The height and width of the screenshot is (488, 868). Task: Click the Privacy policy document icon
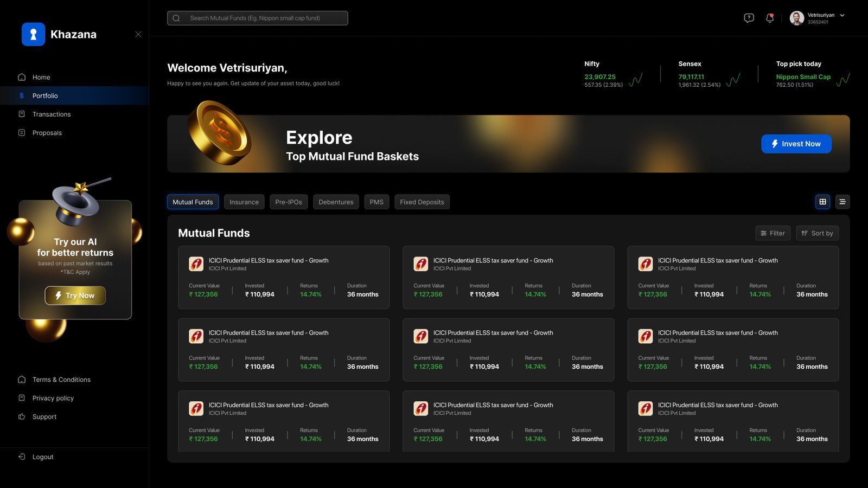22,398
